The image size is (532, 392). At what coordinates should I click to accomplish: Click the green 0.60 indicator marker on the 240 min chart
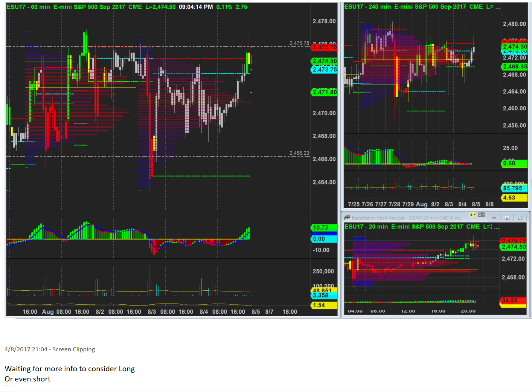coord(515,163)
